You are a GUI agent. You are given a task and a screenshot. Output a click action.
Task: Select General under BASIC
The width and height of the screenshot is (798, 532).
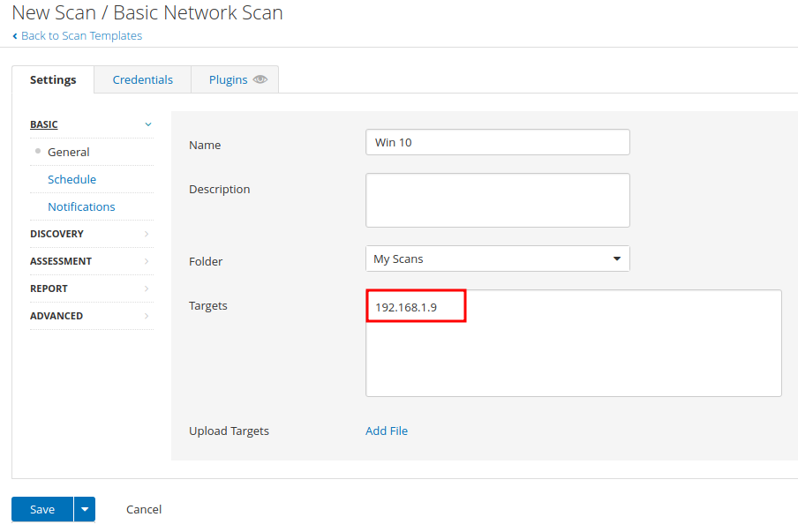point(68,152)
